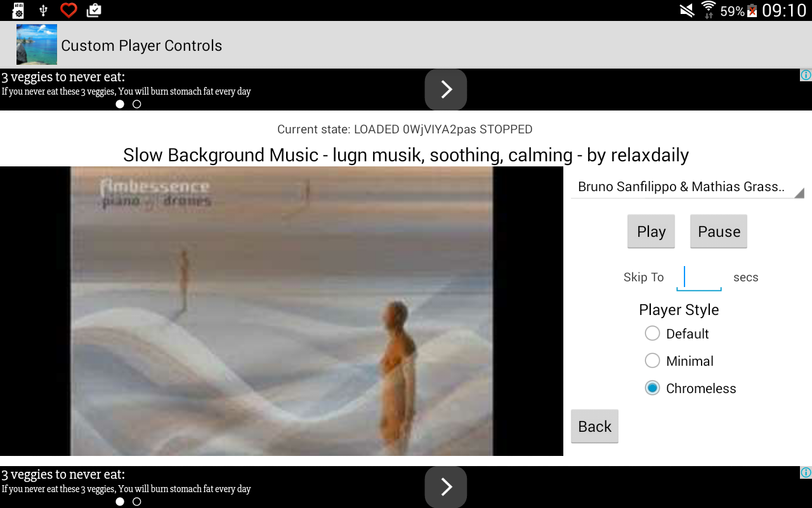Open the briefcase checkmark notification icon

coord(93,10)
